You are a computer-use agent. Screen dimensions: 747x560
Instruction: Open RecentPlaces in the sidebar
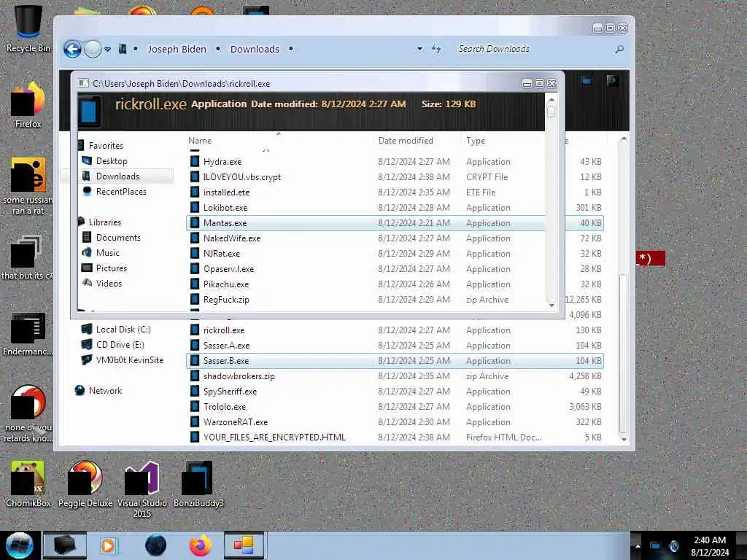coord(121,192)
